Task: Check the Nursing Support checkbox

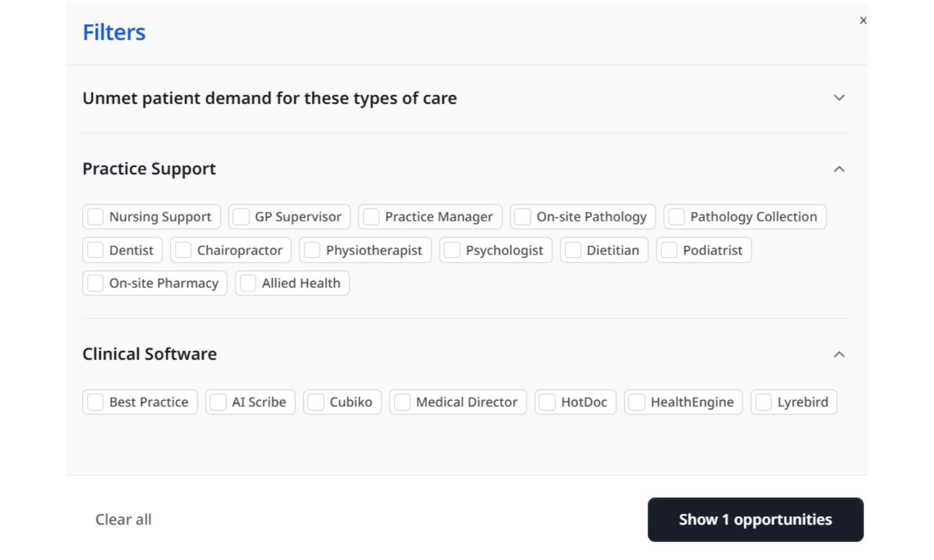Action: pos(95,217)
